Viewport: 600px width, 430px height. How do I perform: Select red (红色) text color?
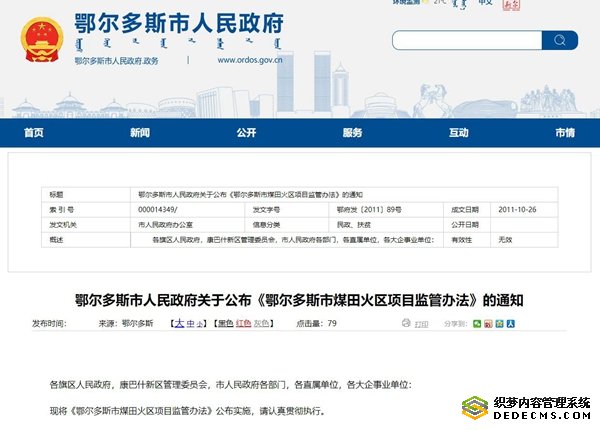tap(241, 324)
